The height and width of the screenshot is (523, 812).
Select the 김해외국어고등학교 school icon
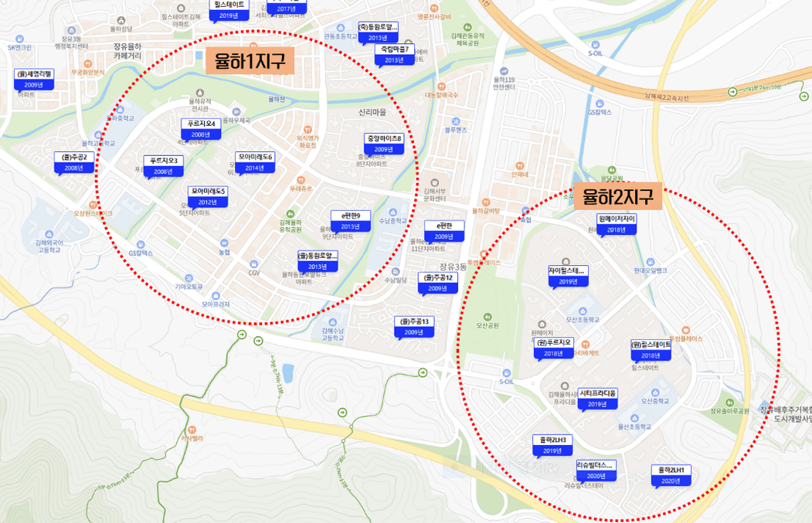(49, 234)
